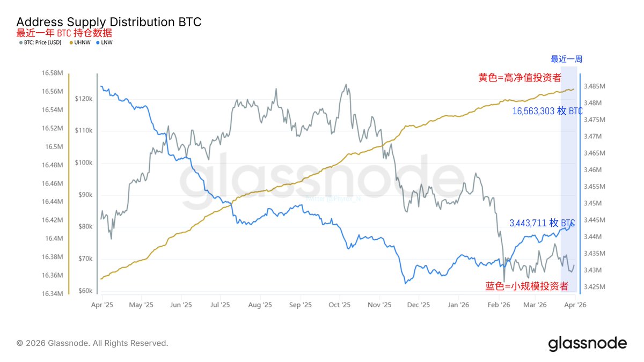
Task: Click the Oct '25 x-axis label
Action: click(x=339, y=305)
